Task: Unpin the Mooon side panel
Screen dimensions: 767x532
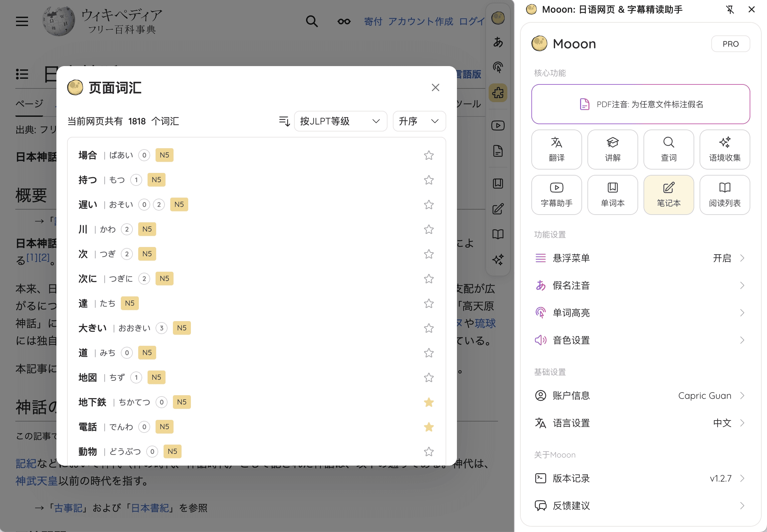Action: coord(730,10)
